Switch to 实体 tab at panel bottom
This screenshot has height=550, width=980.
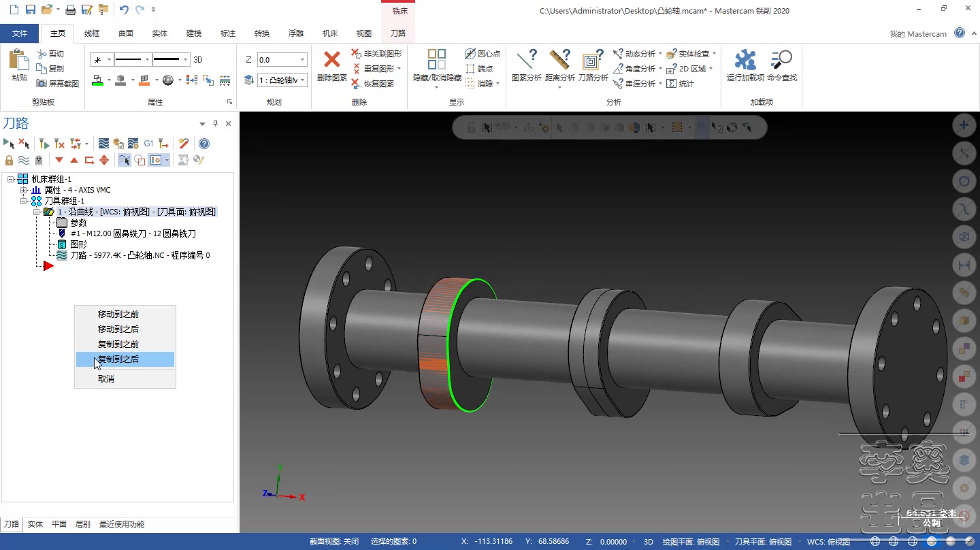click(x=35, y=524)
